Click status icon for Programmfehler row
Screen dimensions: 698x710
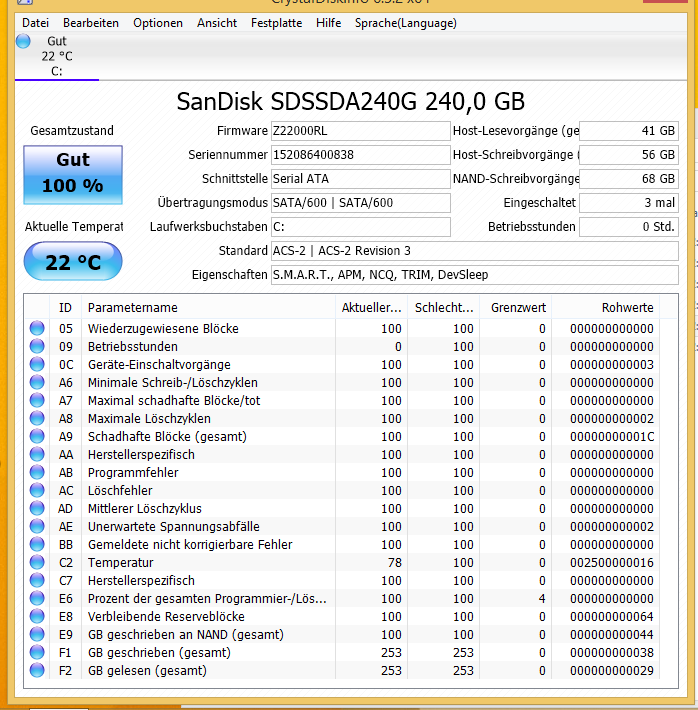coord(37,472)
